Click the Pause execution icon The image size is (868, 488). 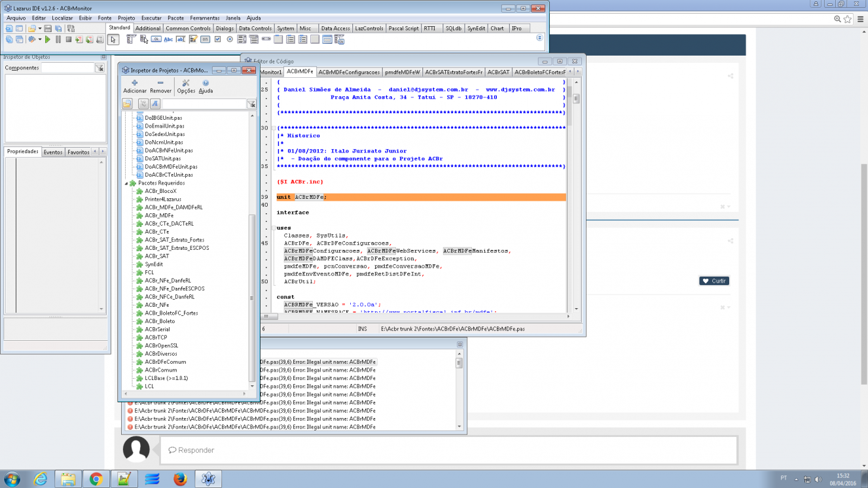pos(58,39)
